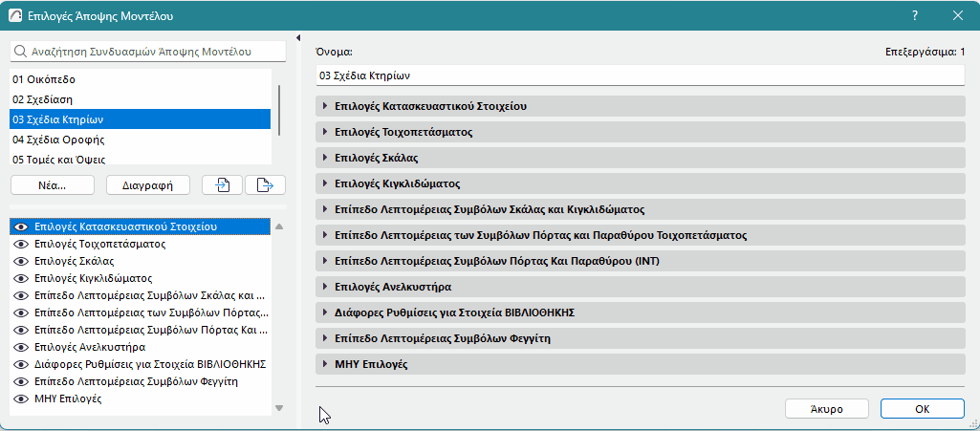
Task: Hide the Επιλογές Ανελκυστήρα panel via eye
Action: coord(21,347)
